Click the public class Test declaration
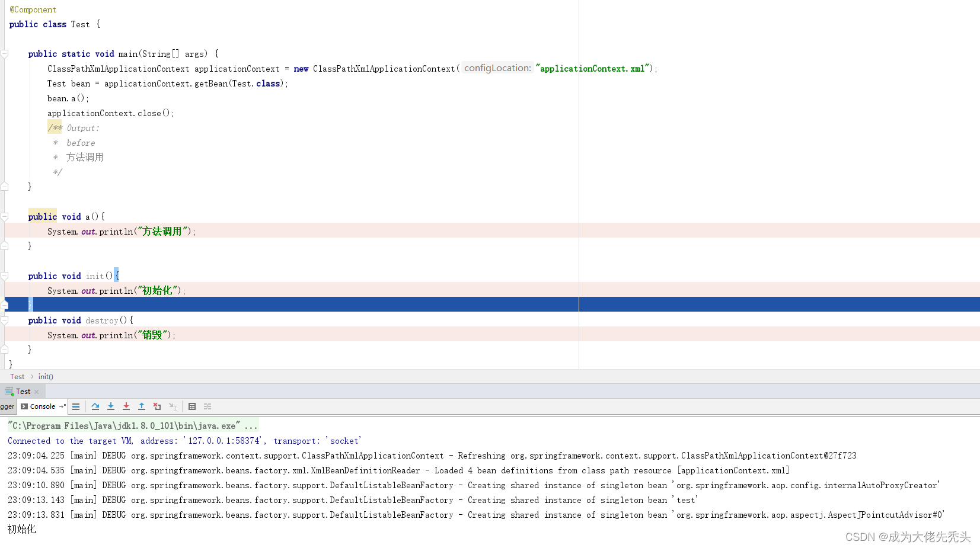 click(x=55, y=24)
